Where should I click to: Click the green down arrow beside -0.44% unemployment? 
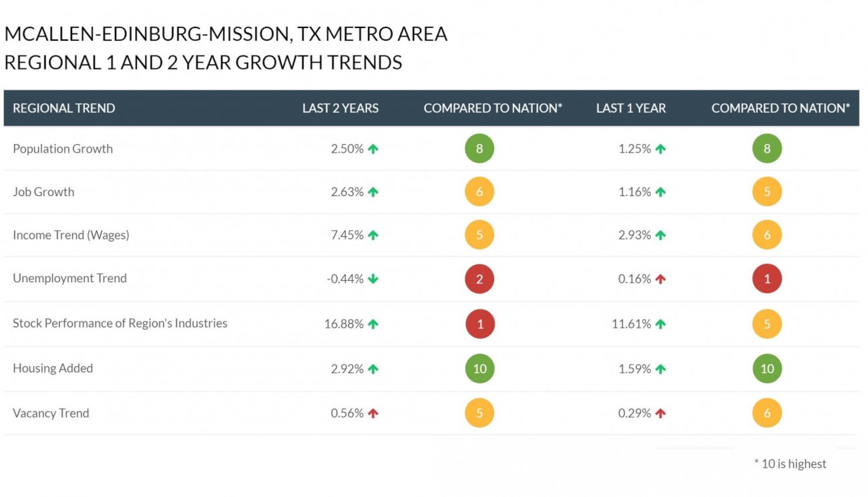(x=373, y=279)
